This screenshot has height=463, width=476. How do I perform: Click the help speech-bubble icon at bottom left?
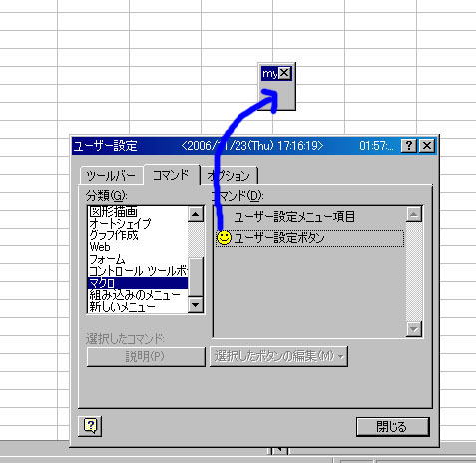point(90,426)
